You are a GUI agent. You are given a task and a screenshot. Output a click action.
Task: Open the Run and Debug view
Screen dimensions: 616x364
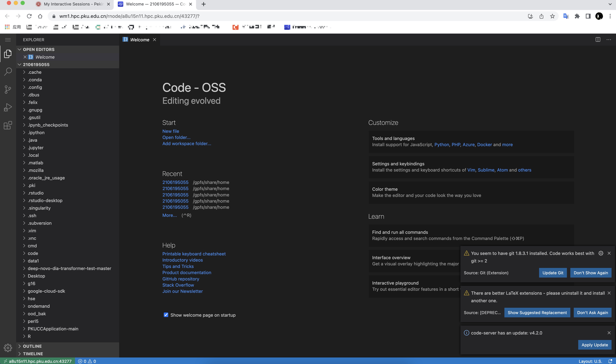click(8, 107)
